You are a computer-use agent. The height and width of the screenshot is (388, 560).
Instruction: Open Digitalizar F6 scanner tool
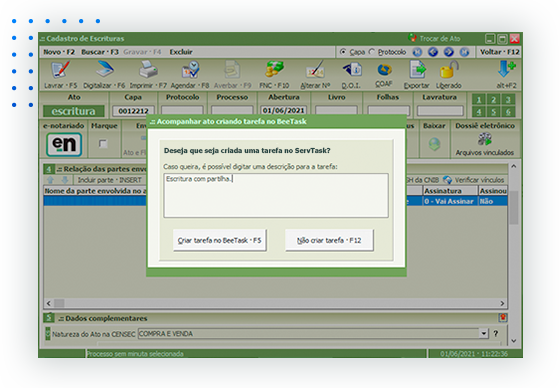point(105,69)
